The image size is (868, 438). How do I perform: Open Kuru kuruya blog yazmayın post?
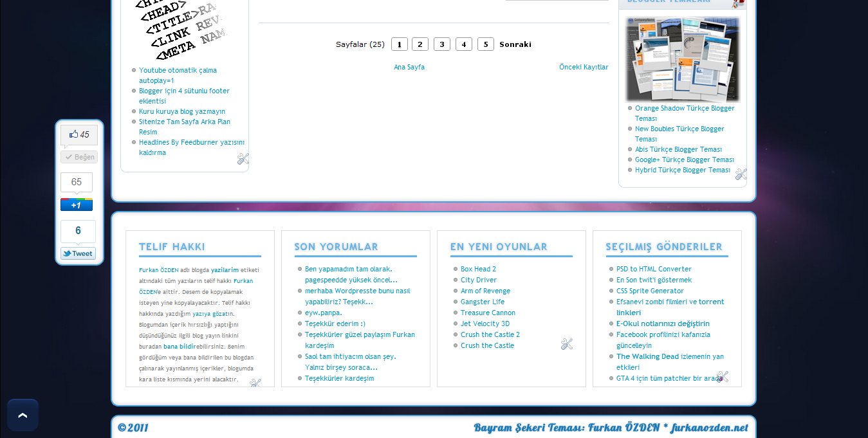(182, 111)
